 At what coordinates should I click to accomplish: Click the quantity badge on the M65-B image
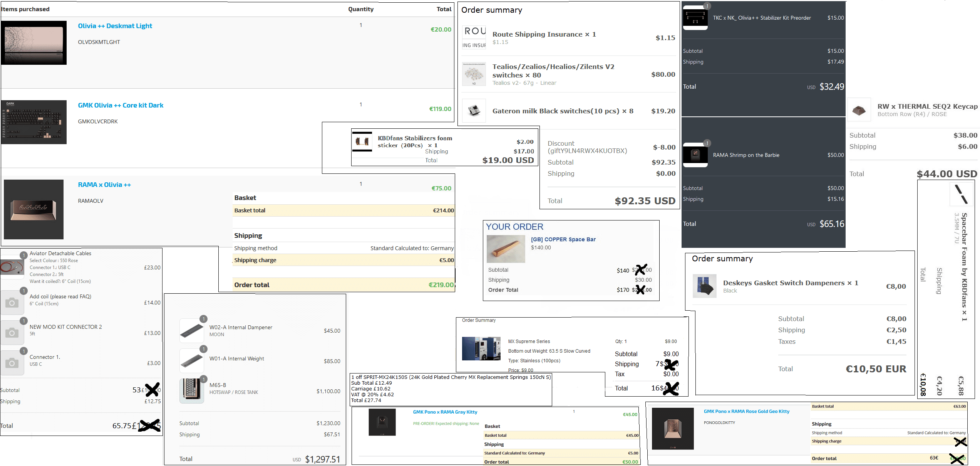tap(204, 379)
